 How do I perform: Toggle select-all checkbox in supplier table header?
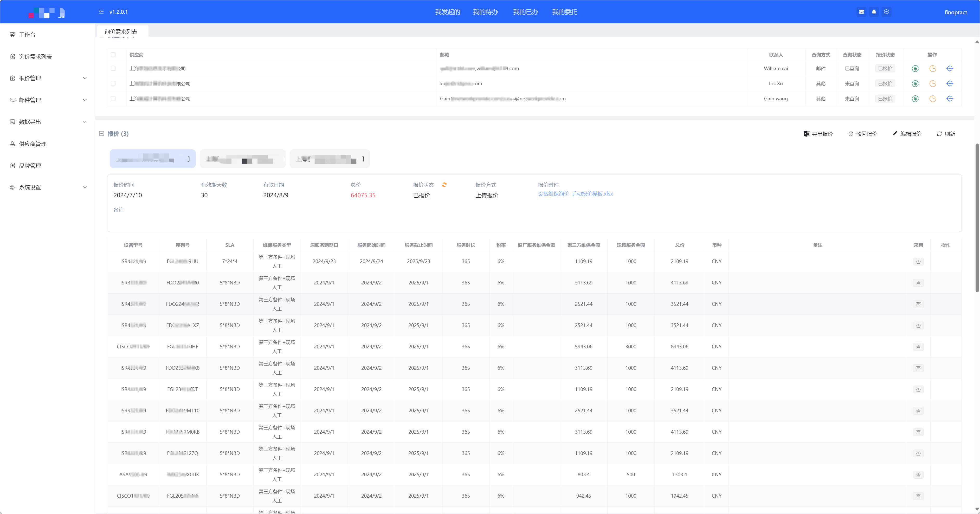point(113,55)
